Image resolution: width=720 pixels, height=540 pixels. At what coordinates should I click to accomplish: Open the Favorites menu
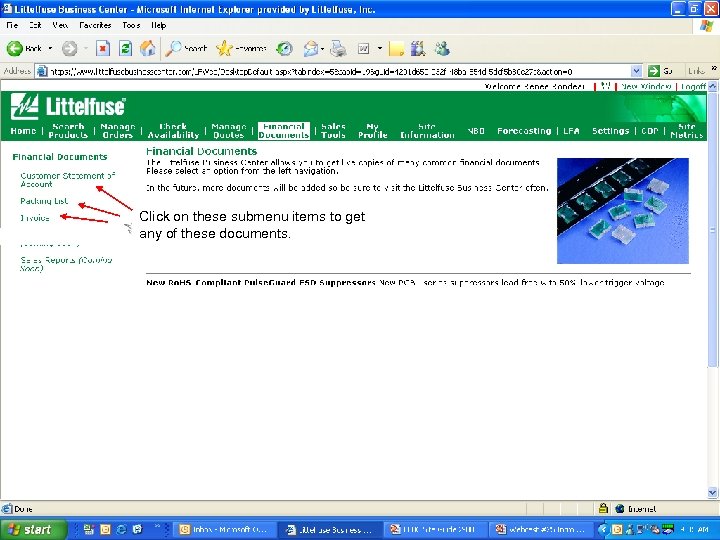[x=95, y=25]
